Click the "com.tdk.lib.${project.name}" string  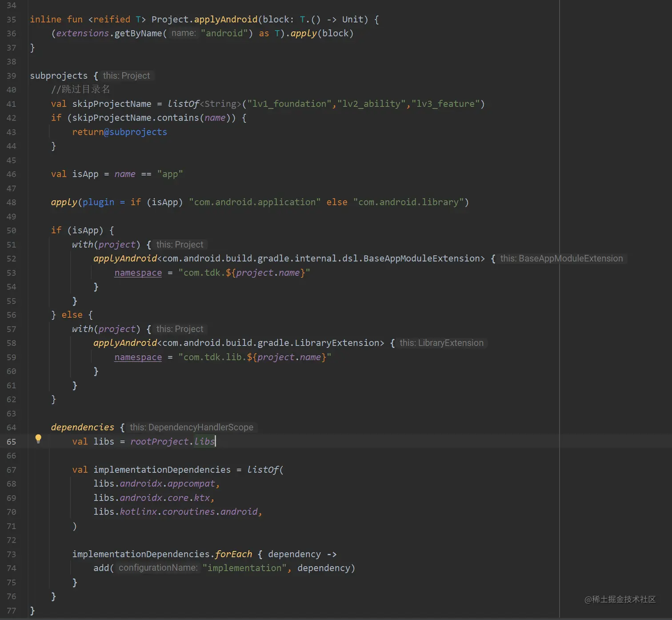click(x=255, y=358)
